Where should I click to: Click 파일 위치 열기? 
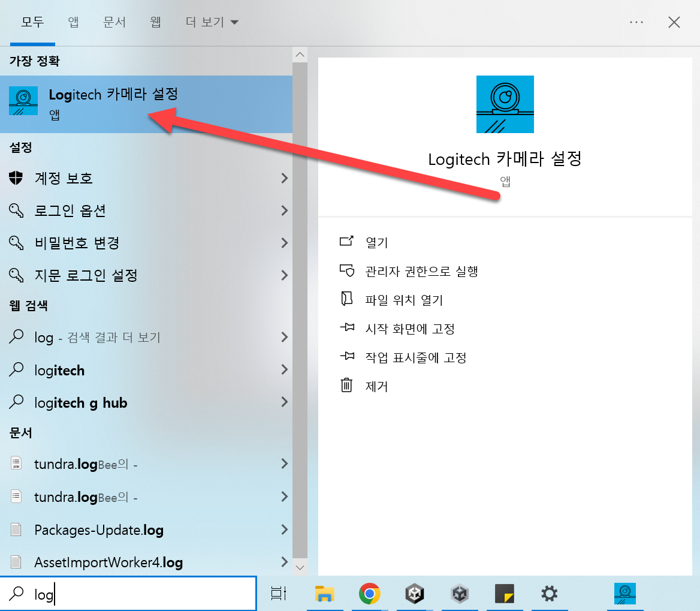click(404, 300)
